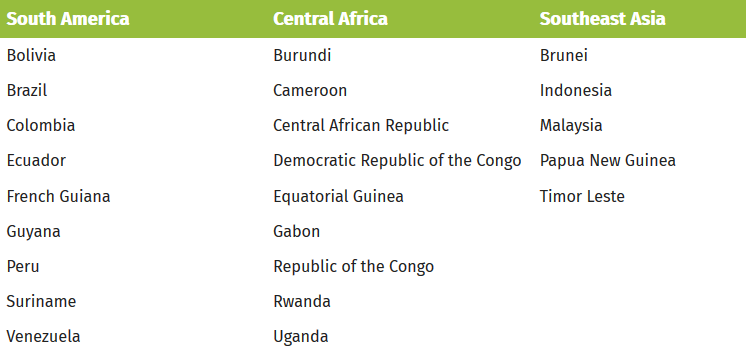Select Burundi under Central Africa
746x362 pixels.
(x=302, y=55)
